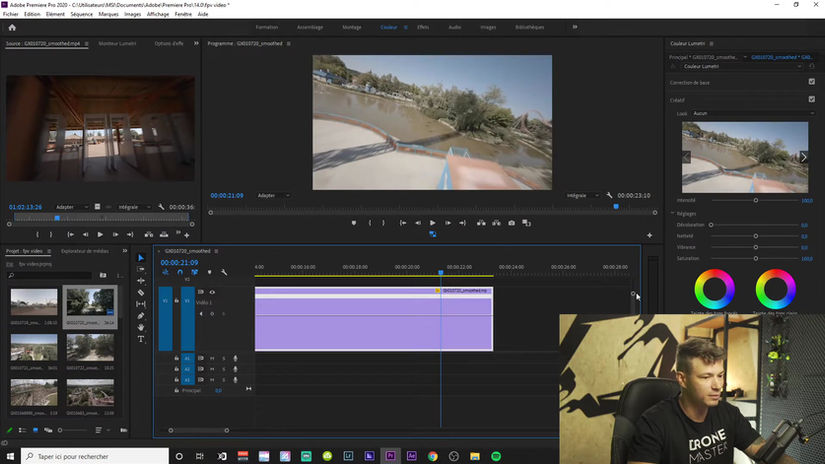
Task: Switch to Effets workspace tab
Action: [423, 27]
